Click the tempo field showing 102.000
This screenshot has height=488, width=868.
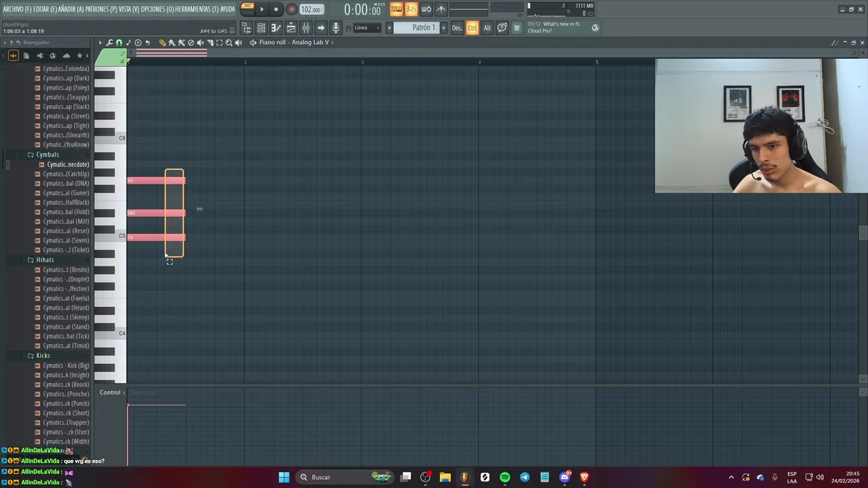pos(311,9)
